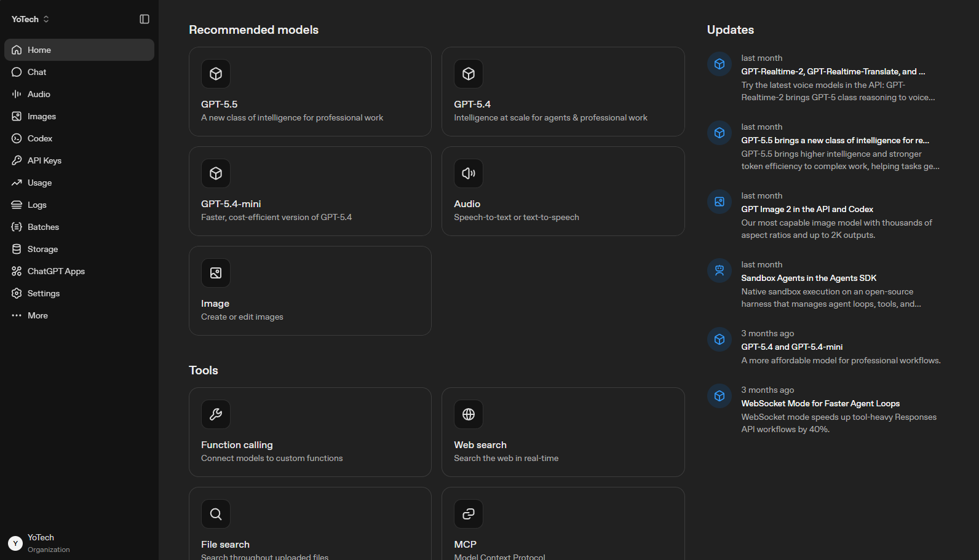Click the File search magnifier icon
Viewport: 979px width, 560px height.
(x=216, y=514)
